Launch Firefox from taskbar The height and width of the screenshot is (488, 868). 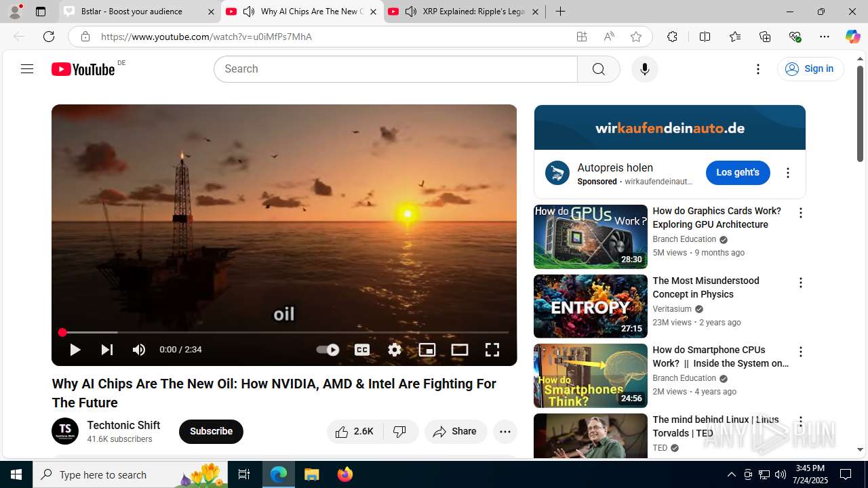pos(345,474)
